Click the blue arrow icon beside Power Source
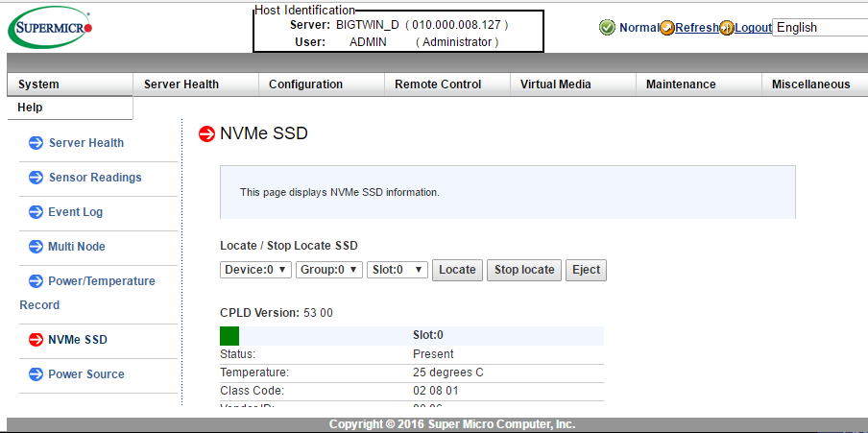 coord(36,374)
